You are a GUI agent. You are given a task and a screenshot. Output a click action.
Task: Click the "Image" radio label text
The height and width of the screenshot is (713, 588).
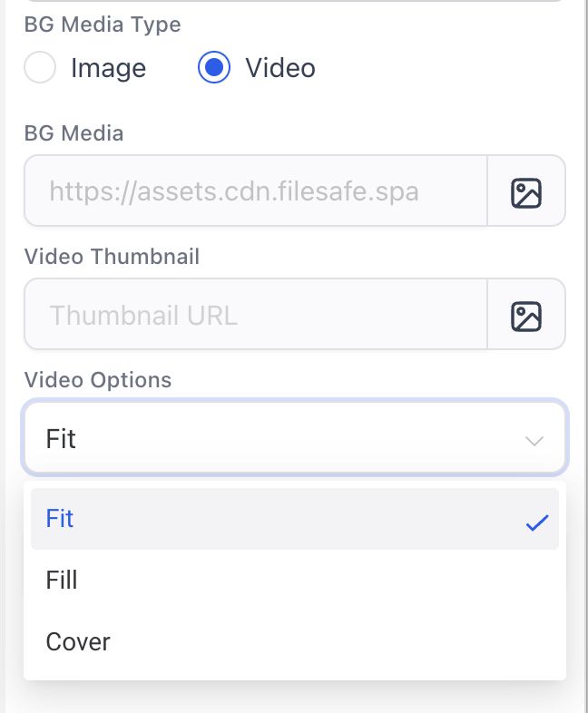pos(108,68)
